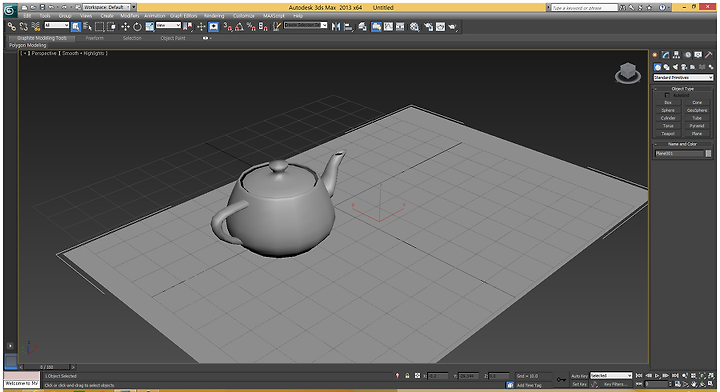The image size is (720, 392).
Task: Toggle the Angle Snap button
Action: click(x=239, y=27)
